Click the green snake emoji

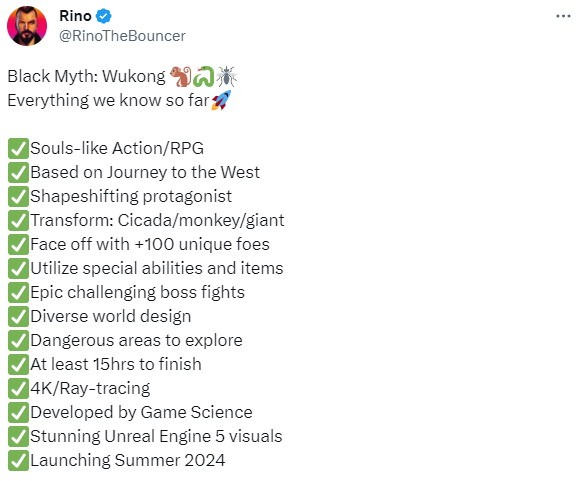204,77
